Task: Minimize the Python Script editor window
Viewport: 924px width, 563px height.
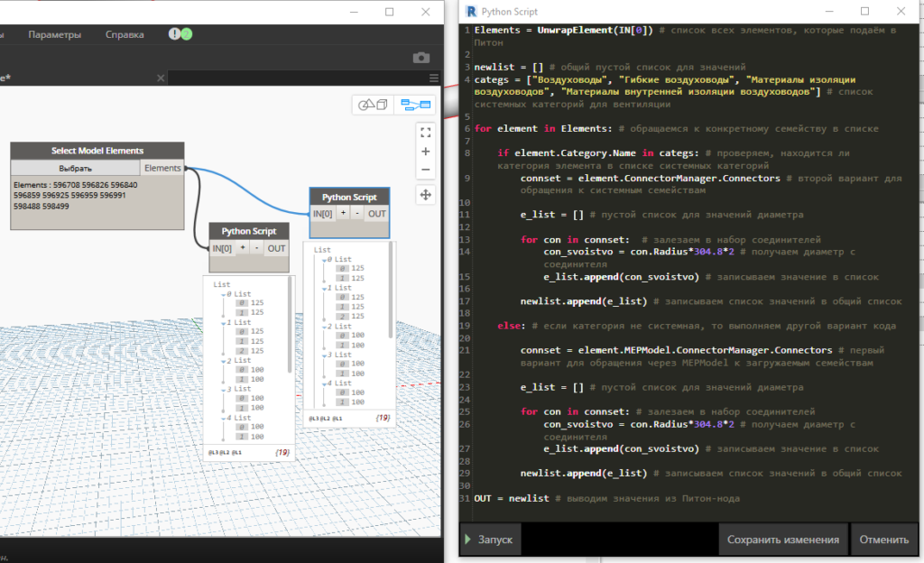Action: click(x=828, y=11)
